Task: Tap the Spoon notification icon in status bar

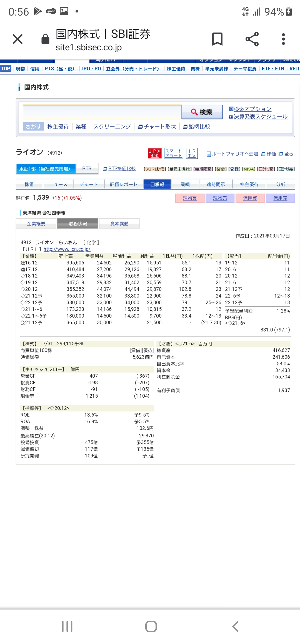Action: pos(51,11)
